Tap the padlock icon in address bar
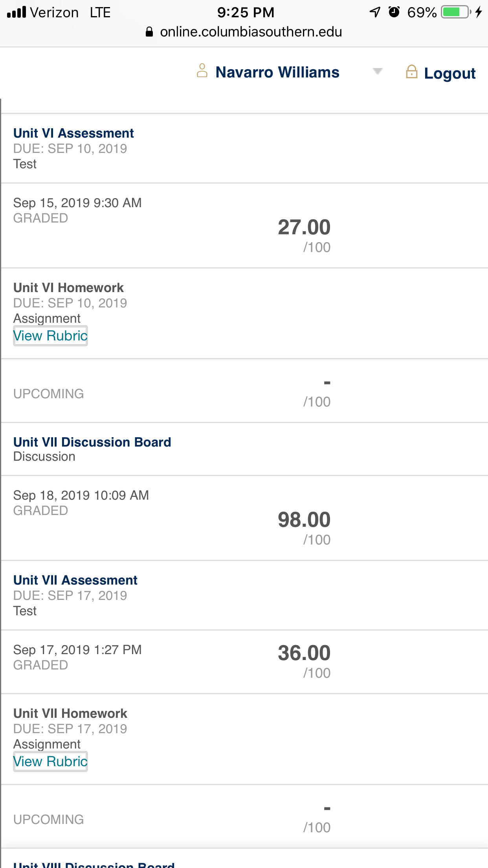 click(x=149, y=32)
